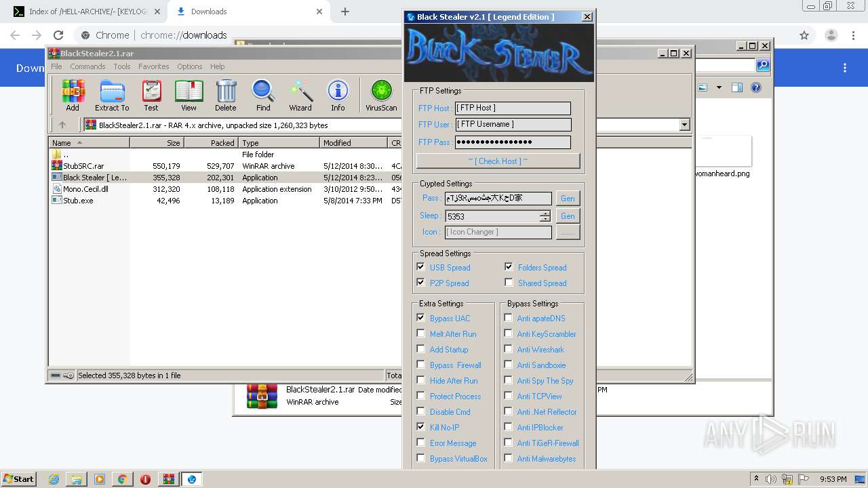The height and width of the screenshot is (488, 868).
Task: Enable Anti Sandboxie checkbox
Action: pyautogui.click(x=508, y=365)
